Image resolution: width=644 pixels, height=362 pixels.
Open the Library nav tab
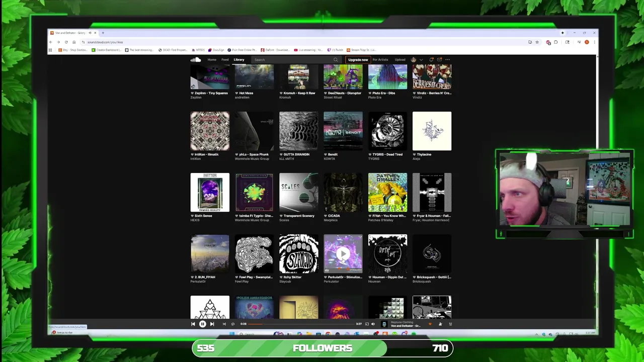[x=239, y=60]
